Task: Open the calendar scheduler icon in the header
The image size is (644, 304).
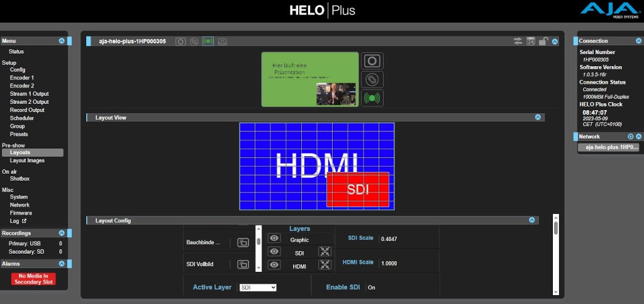Action: (x=530, y=42)
